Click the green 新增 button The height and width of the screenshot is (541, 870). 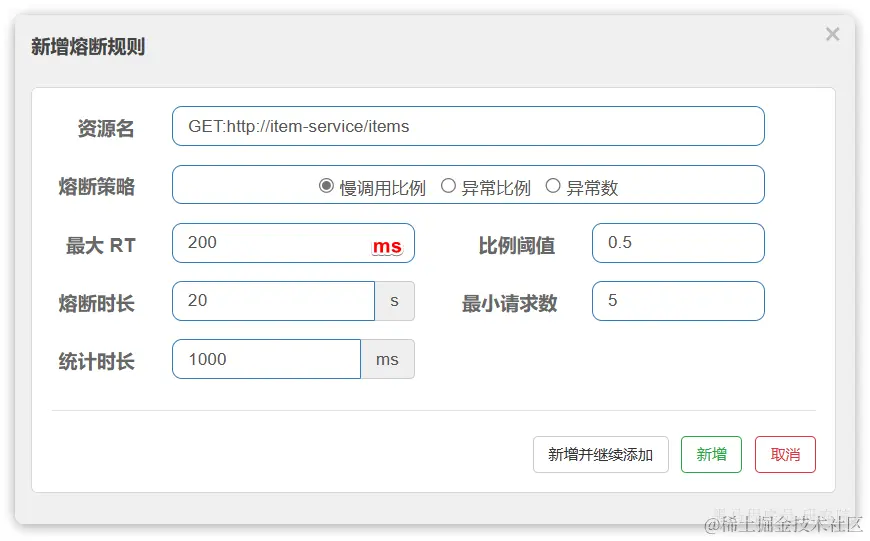[711, 454]
